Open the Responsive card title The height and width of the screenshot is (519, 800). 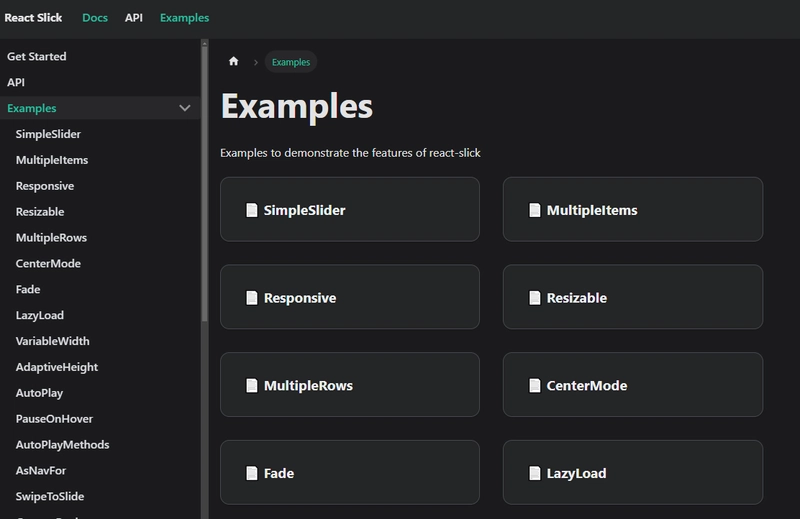pos(300,298)
